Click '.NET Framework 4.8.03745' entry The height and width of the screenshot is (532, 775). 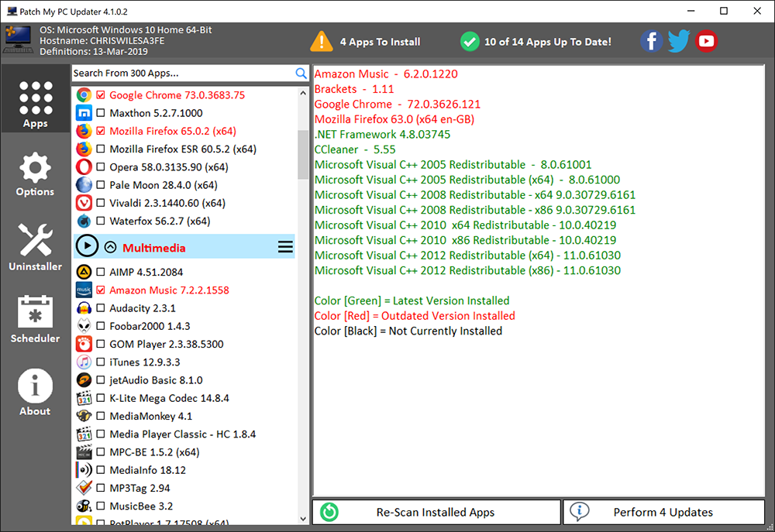(383, 135)
